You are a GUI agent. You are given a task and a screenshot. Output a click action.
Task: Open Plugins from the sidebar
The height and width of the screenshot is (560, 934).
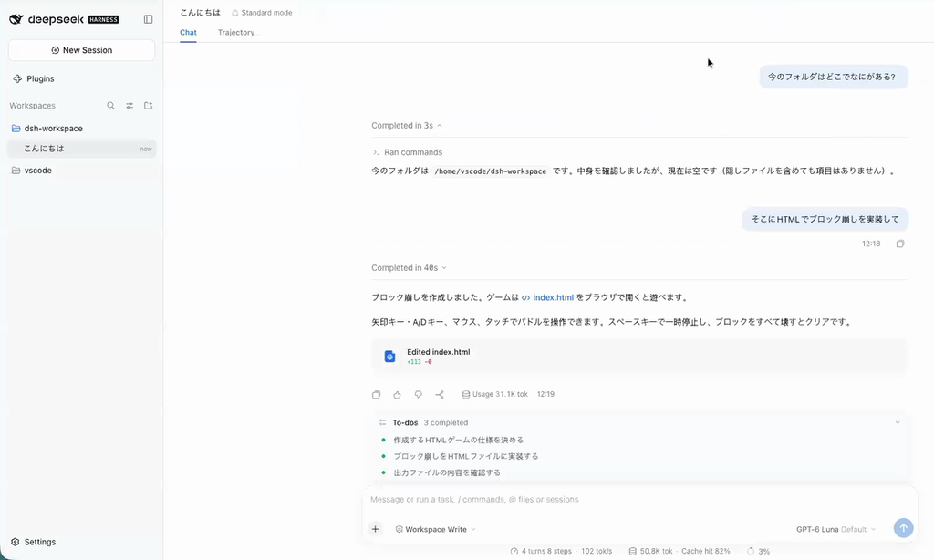coord(34,78)
